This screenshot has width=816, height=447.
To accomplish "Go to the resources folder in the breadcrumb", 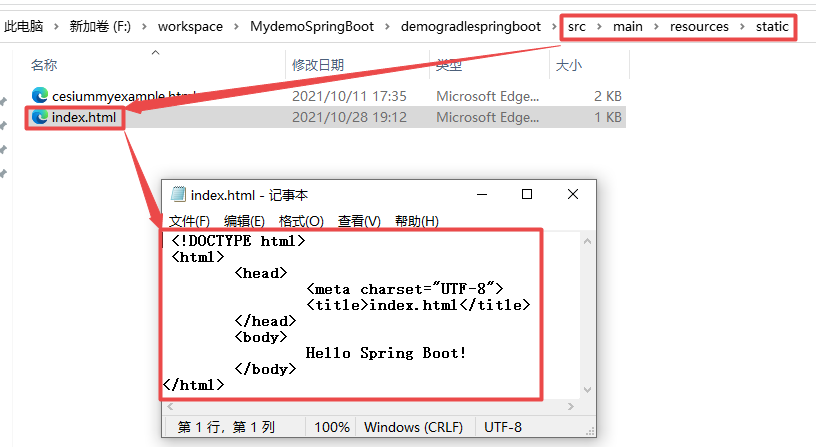I will [699, 27].
